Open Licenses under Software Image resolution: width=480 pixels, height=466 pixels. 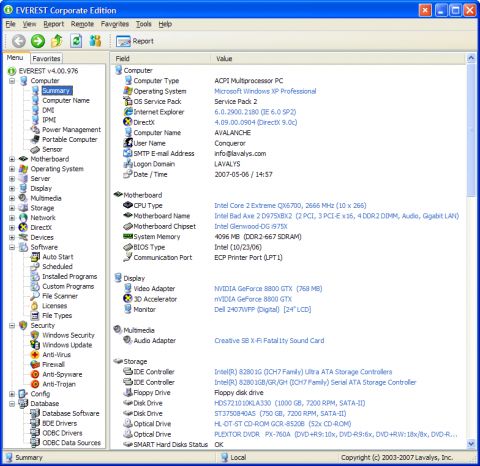tap(55, 306)
